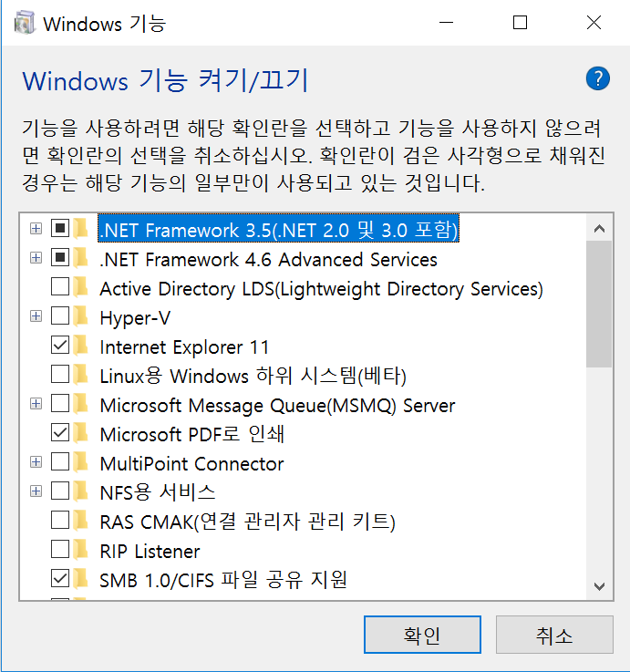Click folder icon beside Microsoft PDF로 인쇄
Screen dimensions: 630x672
click(80, 433)
